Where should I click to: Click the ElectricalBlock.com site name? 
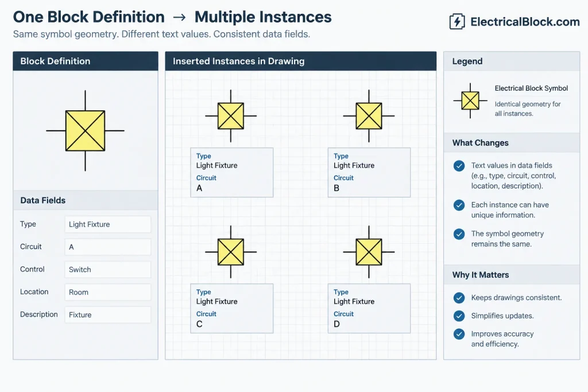click(x=525, y=22)
